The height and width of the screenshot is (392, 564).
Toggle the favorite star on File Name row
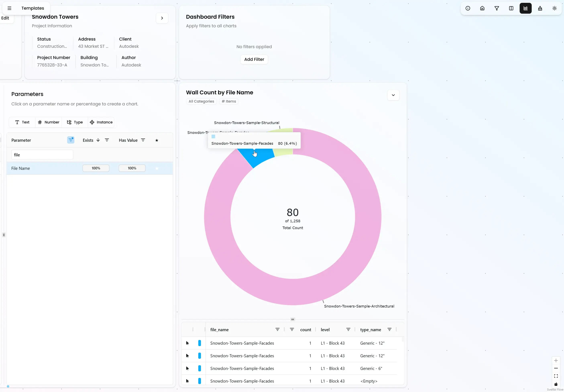(157, 168)
